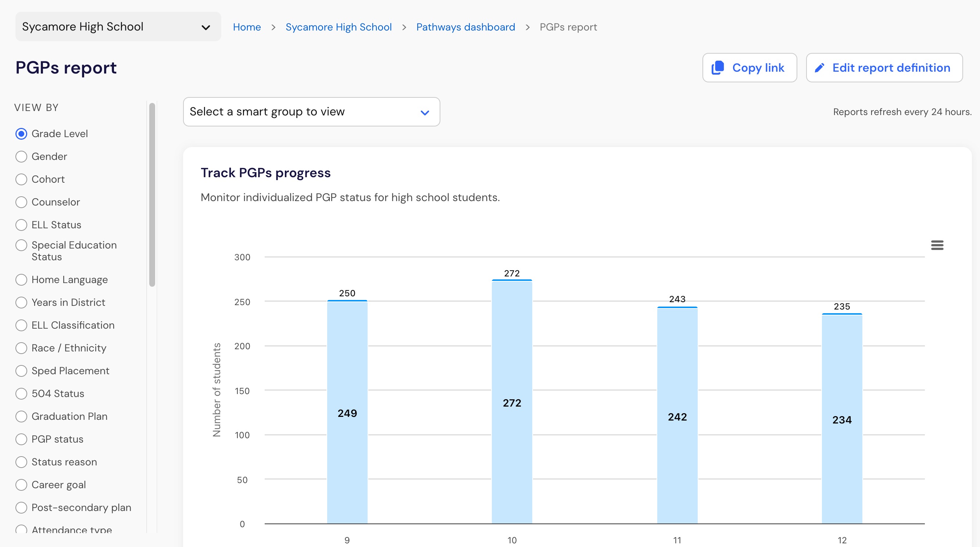Select ELL Classification radio button
The height and width of the screenshot is (547, 980).
21,326
